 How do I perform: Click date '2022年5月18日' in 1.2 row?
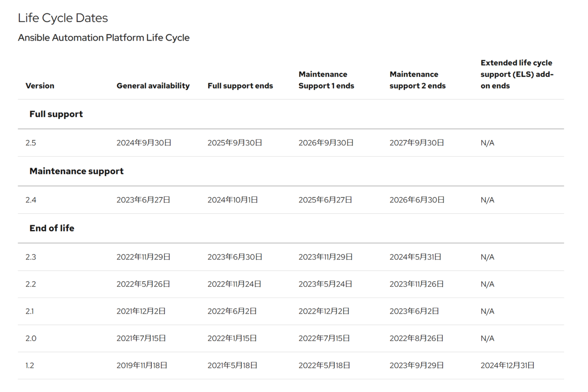(x=325, y=366)
